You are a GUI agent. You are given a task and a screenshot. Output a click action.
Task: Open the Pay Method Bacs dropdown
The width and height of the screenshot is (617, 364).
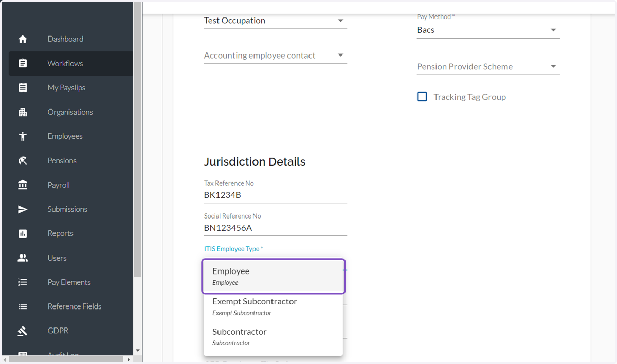click(x=488, y=30)
